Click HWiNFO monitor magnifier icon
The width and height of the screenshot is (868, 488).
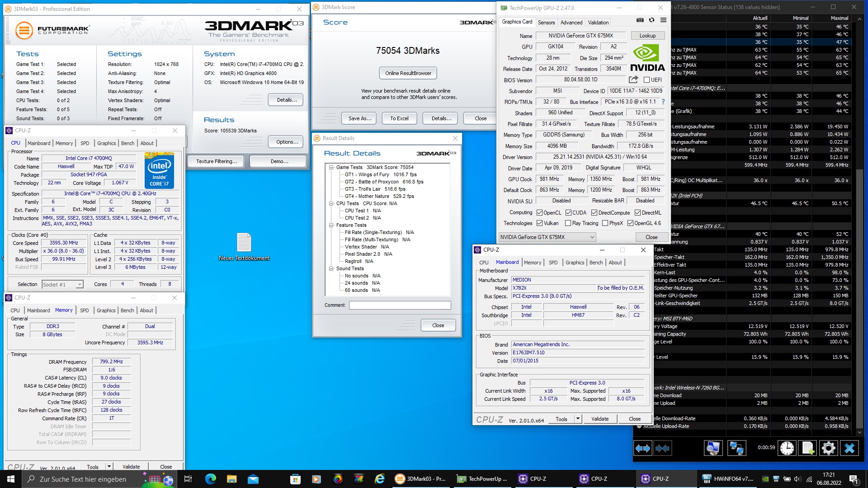[x=713, y=448]
